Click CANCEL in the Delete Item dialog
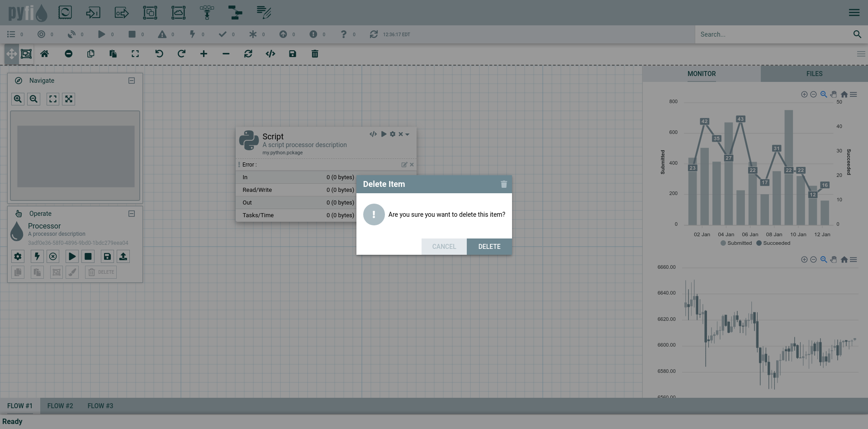The image size is (868, 429). [x=444, y=247]
